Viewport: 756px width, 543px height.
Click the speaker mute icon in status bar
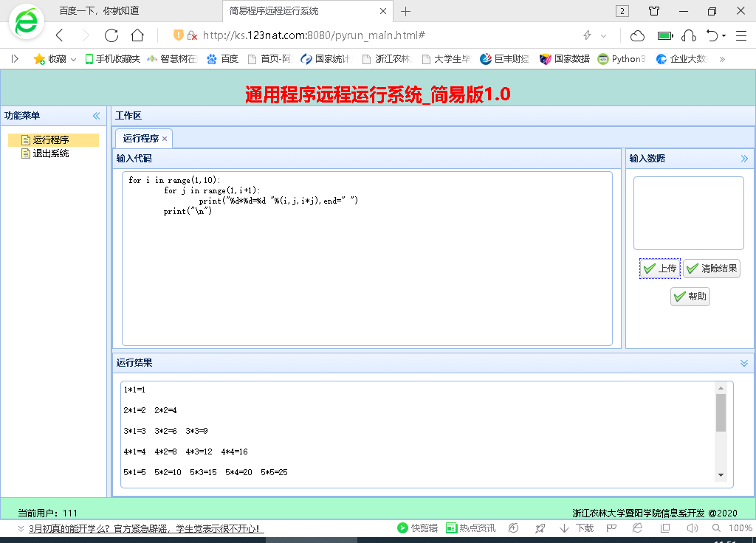coord(692,528)
